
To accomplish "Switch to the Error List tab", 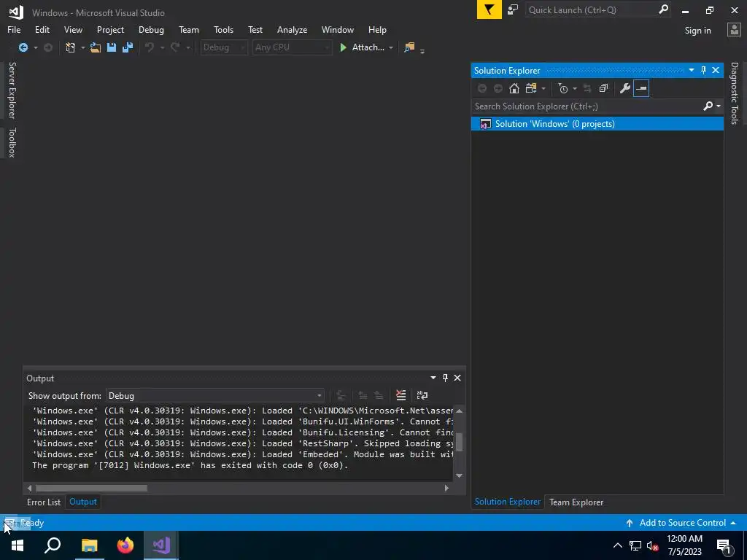I will pos(44,502).
